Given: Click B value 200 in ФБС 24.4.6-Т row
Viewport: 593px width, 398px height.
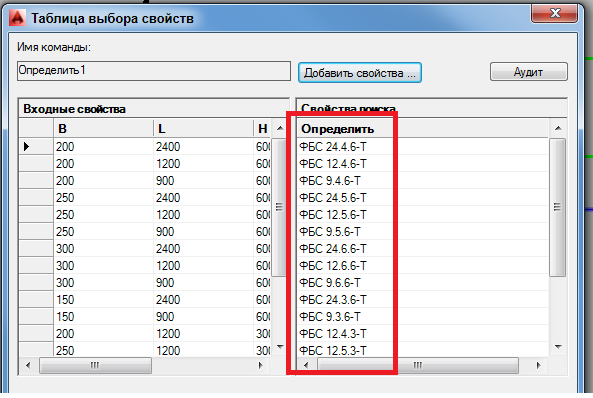Looking at the screenshot, I should (103, 146).
